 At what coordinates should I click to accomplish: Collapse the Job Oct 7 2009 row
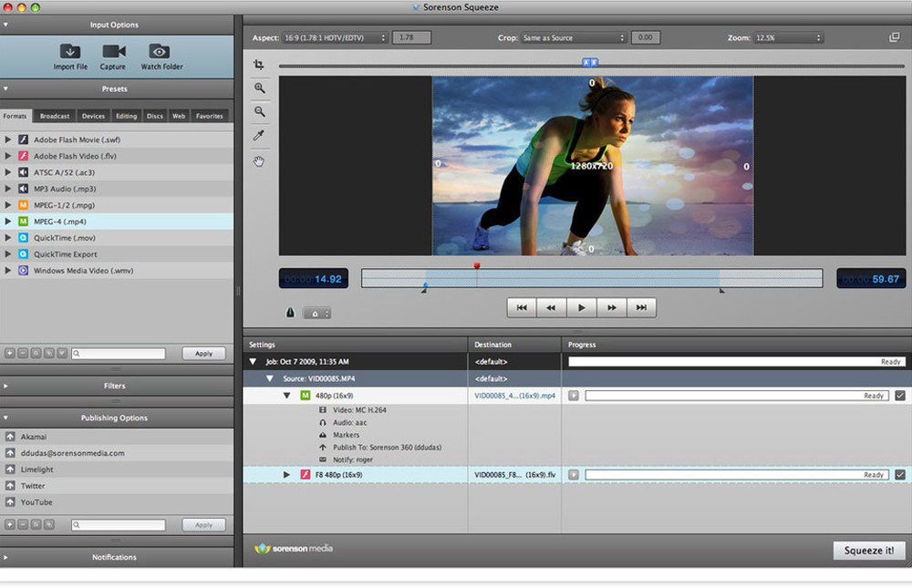coord(253,361)
